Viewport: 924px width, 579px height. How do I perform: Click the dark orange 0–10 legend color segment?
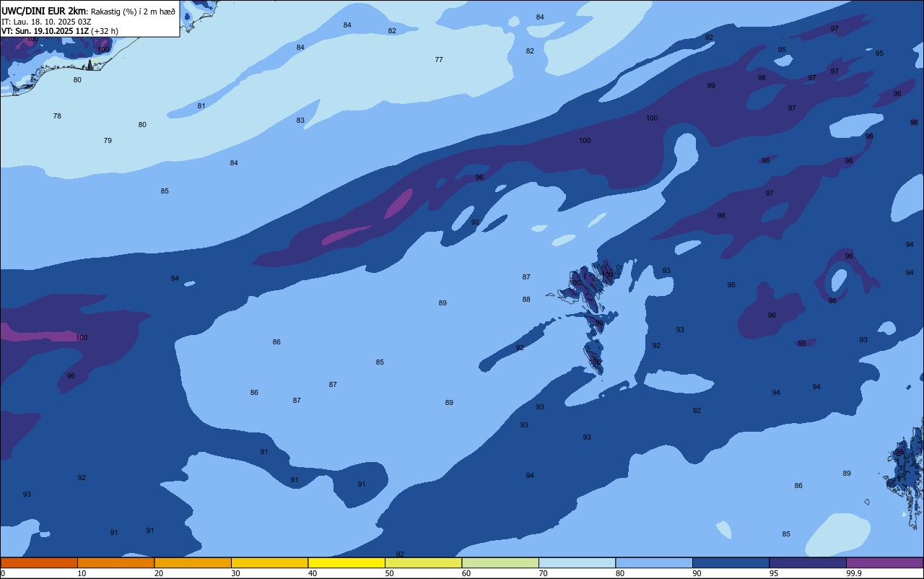[x=39, y=562]
